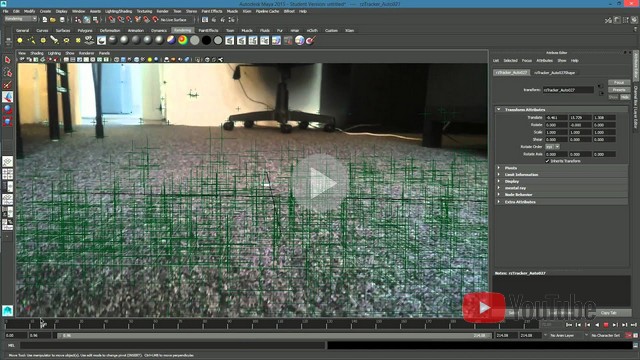The image size is (640, 360).
Task: Select the Paint Selection tool in toolbox
Action: pos(7,85)
